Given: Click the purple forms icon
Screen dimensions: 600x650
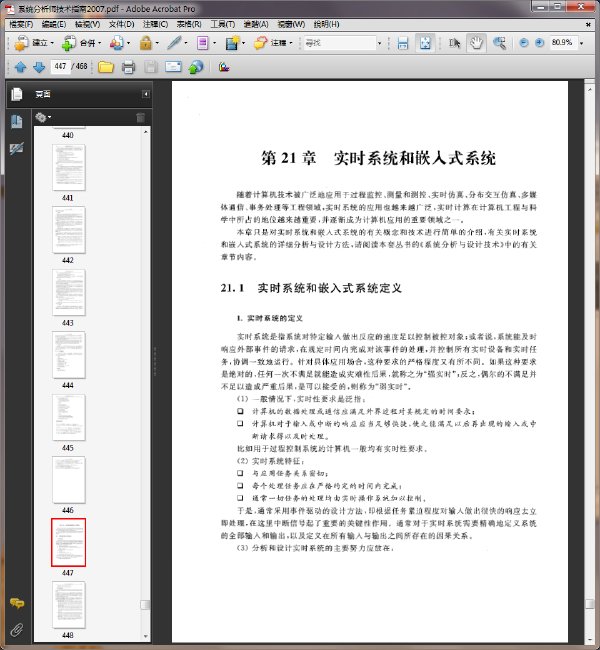Looking at the screenshot, I should (x=203, y=43).
